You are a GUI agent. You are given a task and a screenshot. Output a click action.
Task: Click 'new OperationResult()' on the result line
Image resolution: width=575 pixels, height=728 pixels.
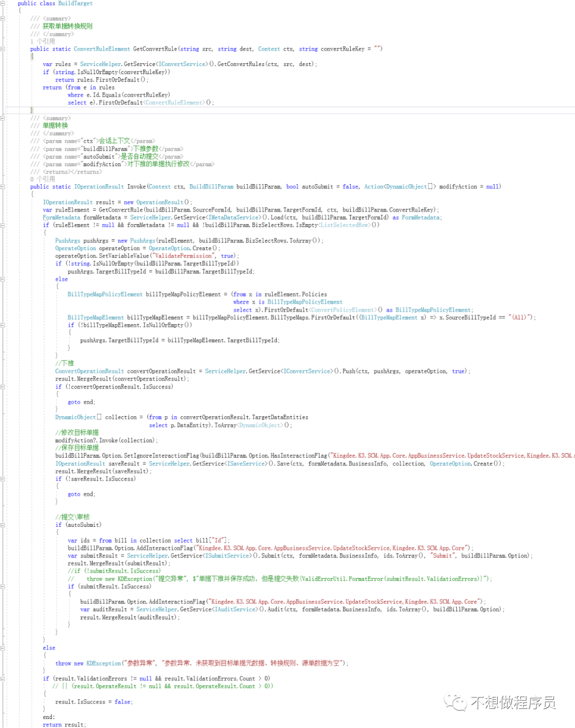click(x=157, y=202)
